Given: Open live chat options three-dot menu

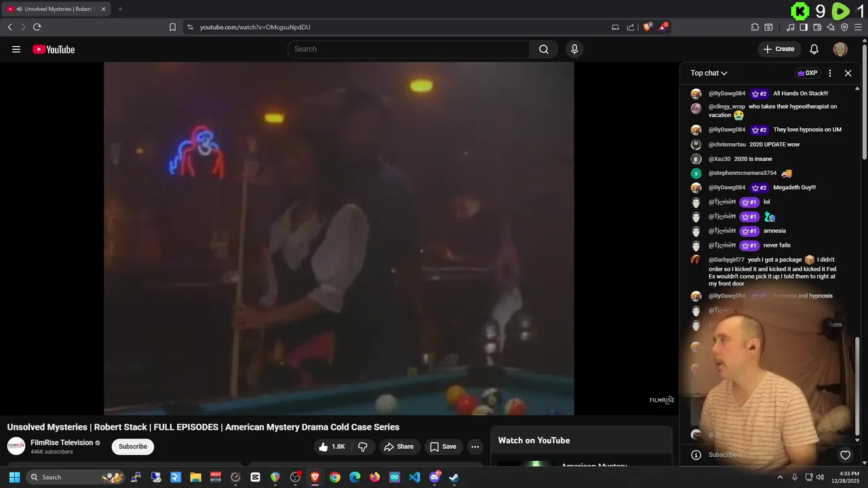Looking at the screenshot, I should click(830, 73).
